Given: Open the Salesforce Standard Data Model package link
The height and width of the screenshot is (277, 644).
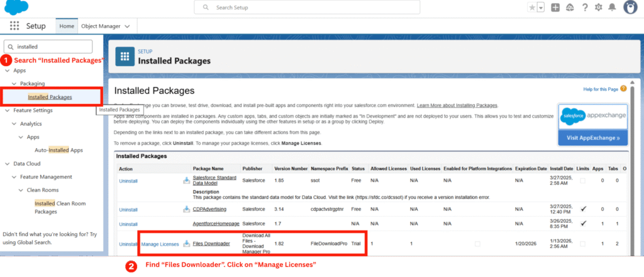Looking at the screenshot, I should pyautogui.click(x=214, y=181).
